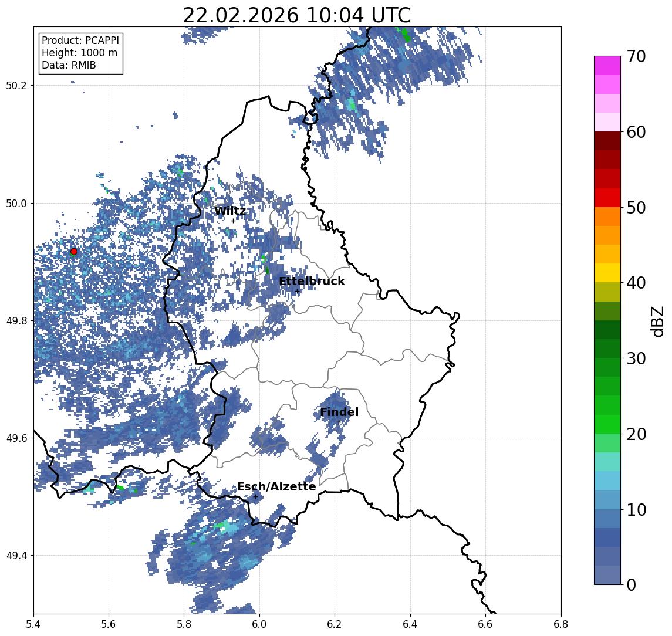Click the Esch/Alzette city label

tap(276, 486)
